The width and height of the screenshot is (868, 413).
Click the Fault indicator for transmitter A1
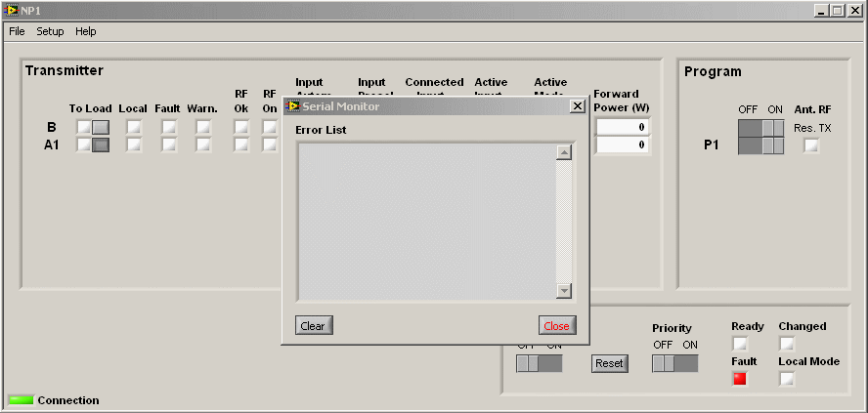click(x=169, y=145)
